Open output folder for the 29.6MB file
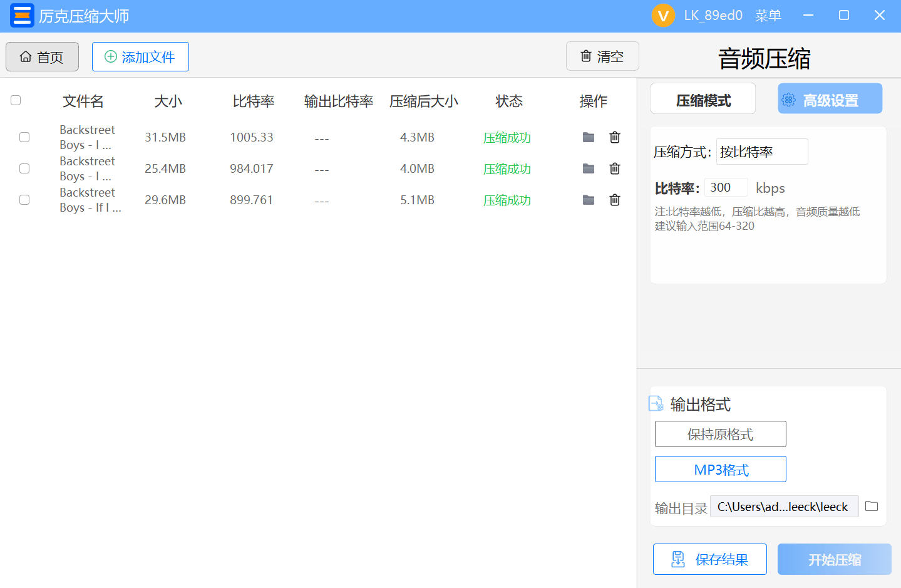 tap(589, 200)
